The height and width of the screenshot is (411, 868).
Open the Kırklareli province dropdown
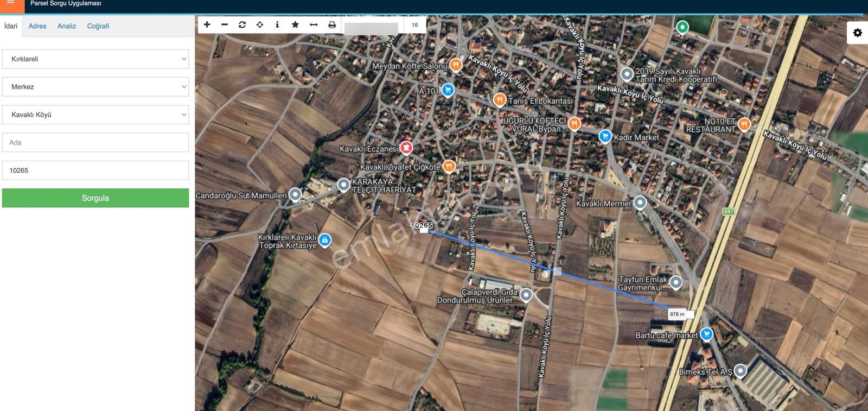[95, 59]
